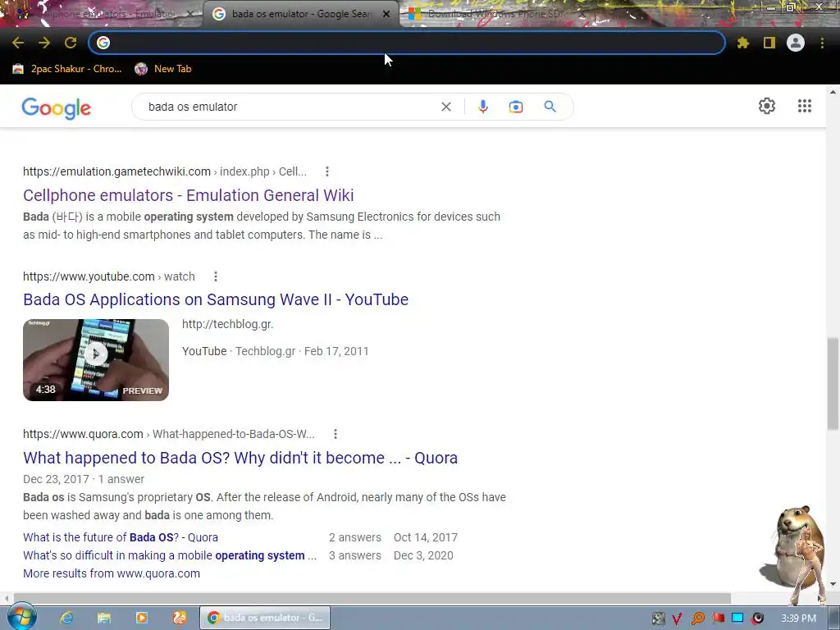Click the blue monitor tray icon
840x630 pixels.
737,619
